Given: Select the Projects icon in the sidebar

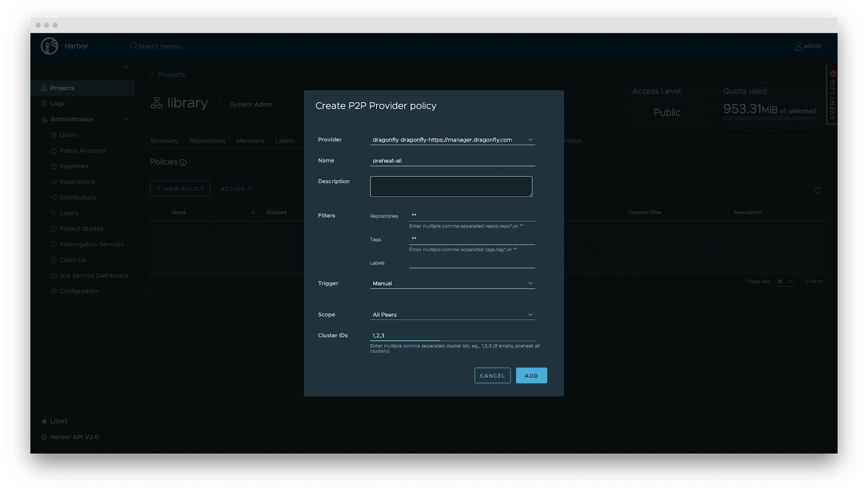Looking at the screenshot, I should point(44,88).
